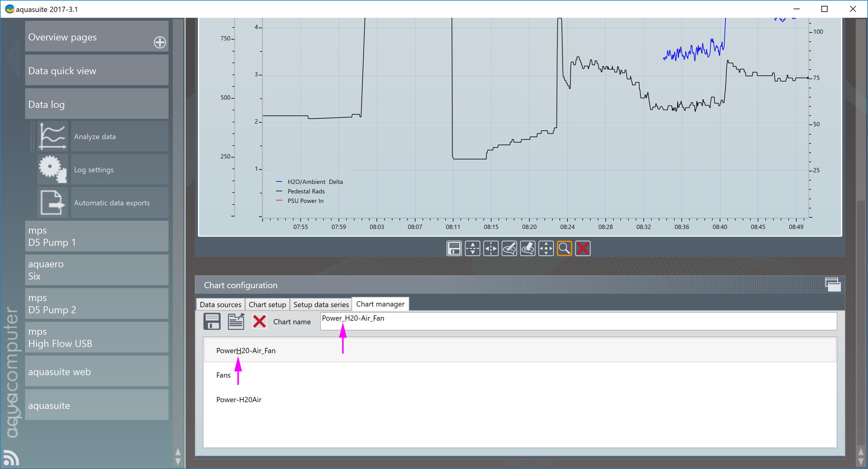This screenshot has height=469, width=868.
Task: Open the Setup data series tab
Action: pyautogui.click(x=321, y=304)
